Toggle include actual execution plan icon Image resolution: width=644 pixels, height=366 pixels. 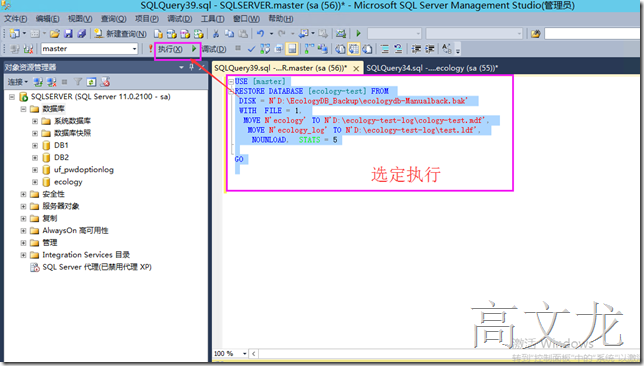309,49
